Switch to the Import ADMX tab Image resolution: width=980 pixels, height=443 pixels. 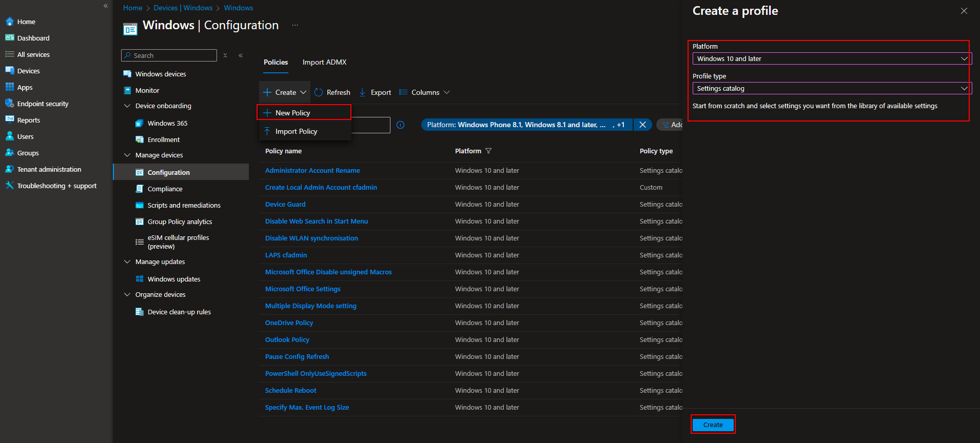point(324,62)
